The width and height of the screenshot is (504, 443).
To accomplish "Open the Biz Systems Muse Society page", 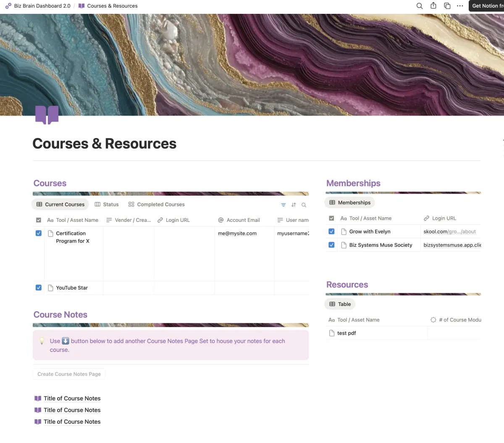I will click(381, 245).
